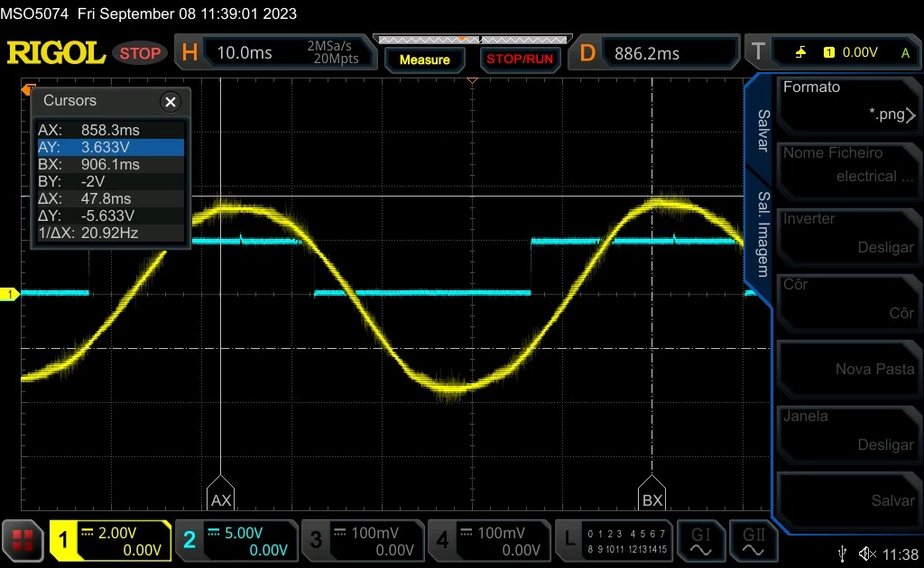
Task: Open the Côr color option
Action: coord(848,299)
